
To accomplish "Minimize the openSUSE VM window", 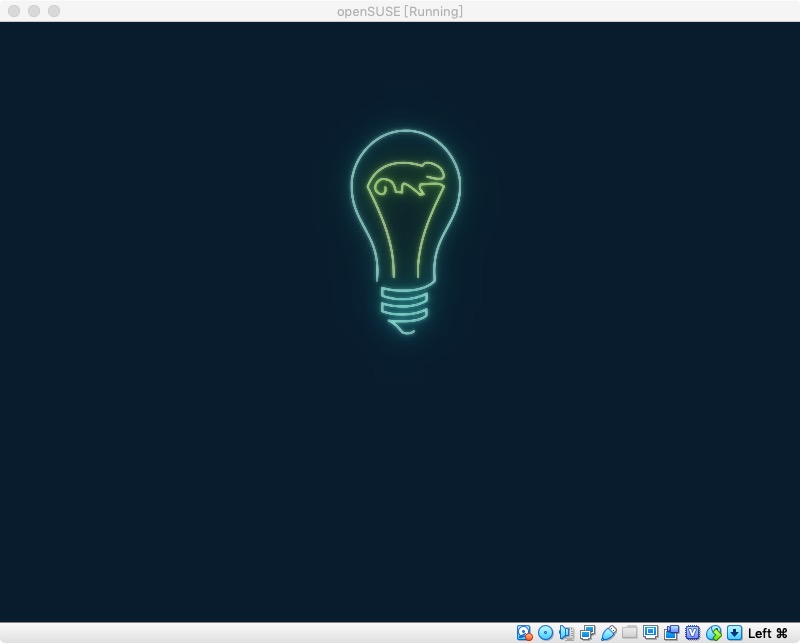I will [x=34, y=11].
